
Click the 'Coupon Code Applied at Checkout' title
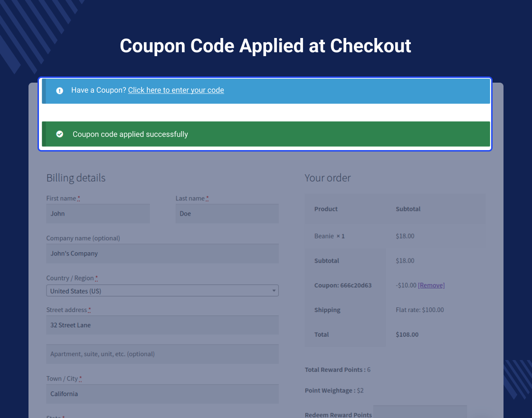click(x=266, y=46)
